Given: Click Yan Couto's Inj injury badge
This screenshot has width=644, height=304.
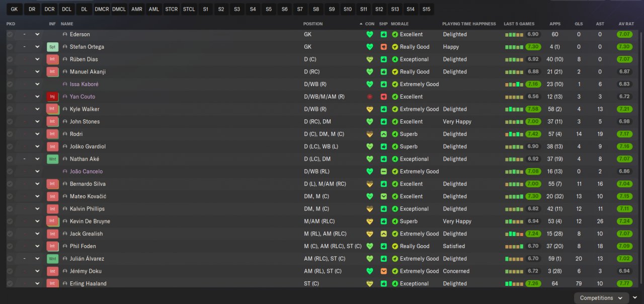Looking at the screenshot, I should point(52,97).
